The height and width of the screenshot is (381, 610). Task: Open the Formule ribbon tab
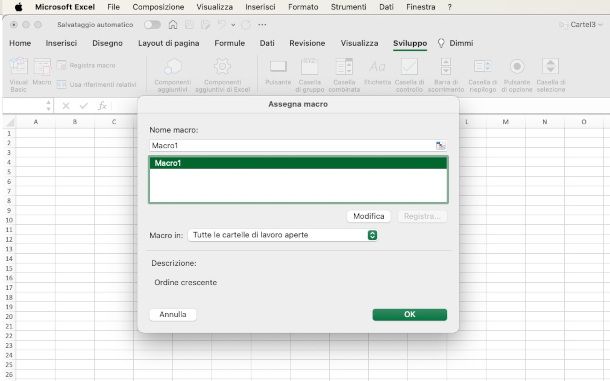230,43
